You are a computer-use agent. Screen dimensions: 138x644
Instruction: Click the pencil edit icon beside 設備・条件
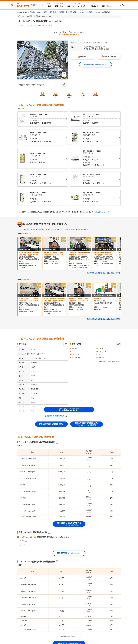[x=118, y=344]
